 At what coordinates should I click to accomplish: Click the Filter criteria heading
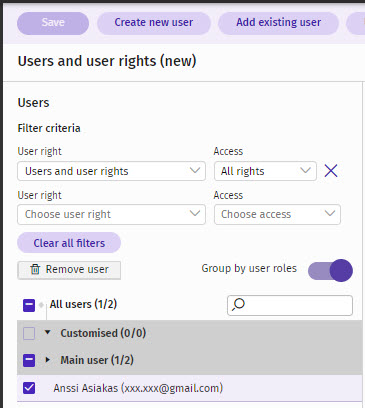49,128
